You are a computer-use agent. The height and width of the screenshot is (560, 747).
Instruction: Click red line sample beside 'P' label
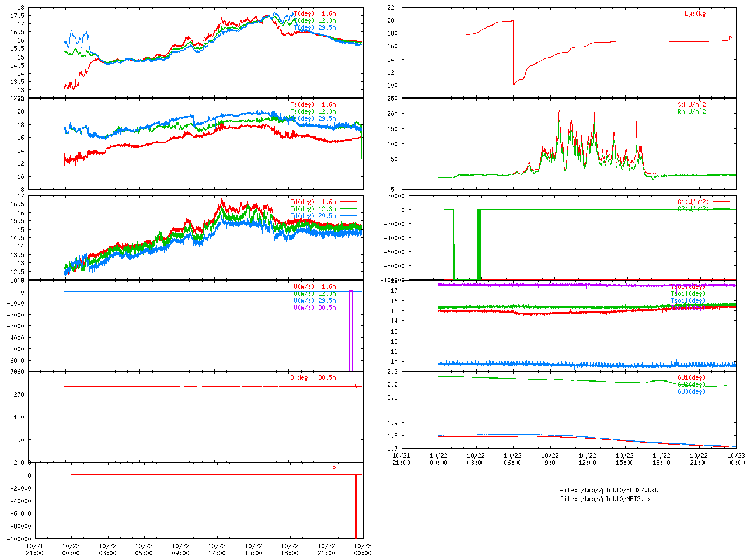pos(348,468)
